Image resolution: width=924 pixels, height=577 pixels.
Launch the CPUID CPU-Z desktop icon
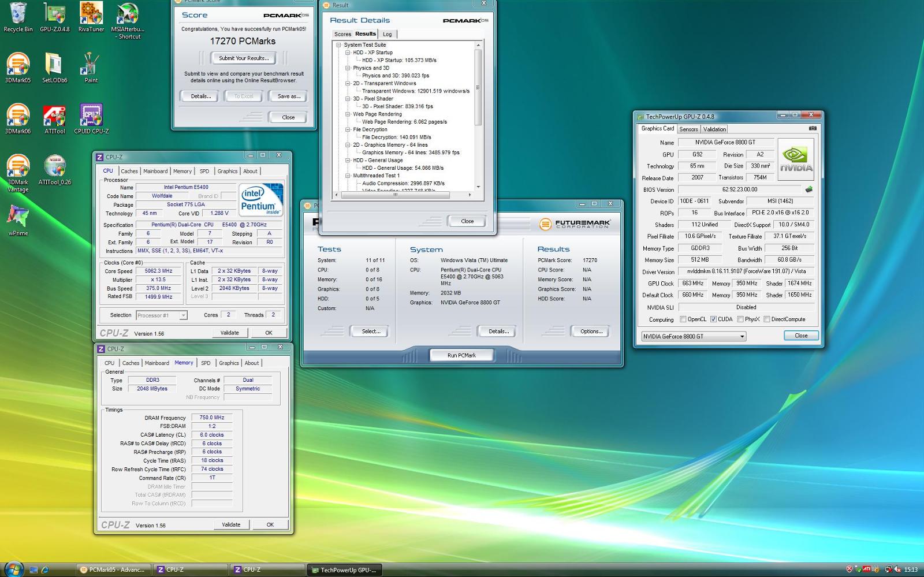click(x=91, y=118)
